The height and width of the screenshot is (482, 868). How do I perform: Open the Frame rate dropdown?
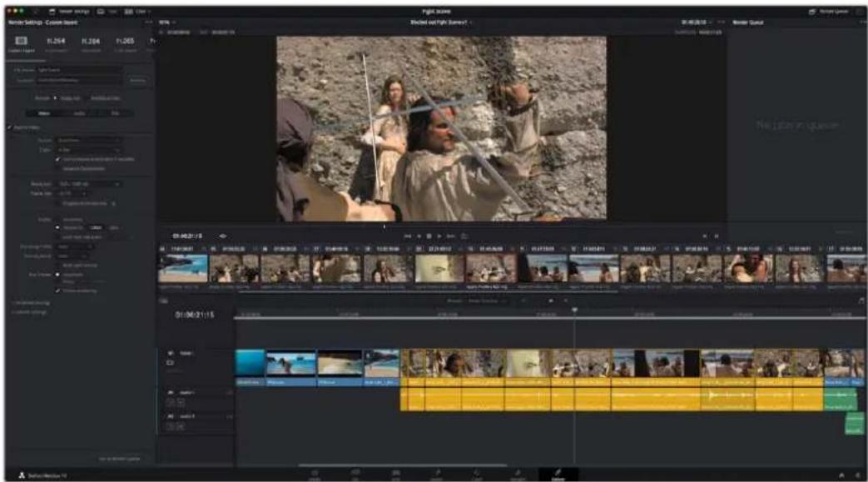(x=72, y=194)
